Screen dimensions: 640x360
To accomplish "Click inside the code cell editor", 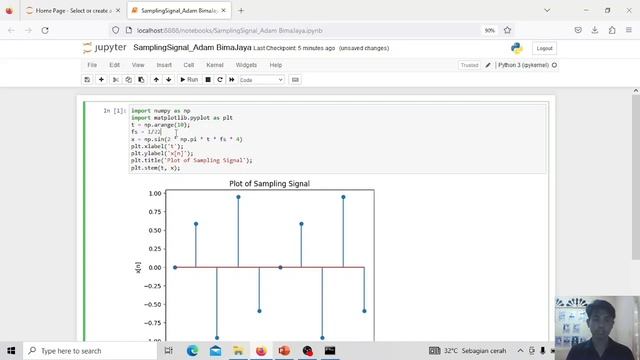I will pyautogui.click(x=337, y=139).
